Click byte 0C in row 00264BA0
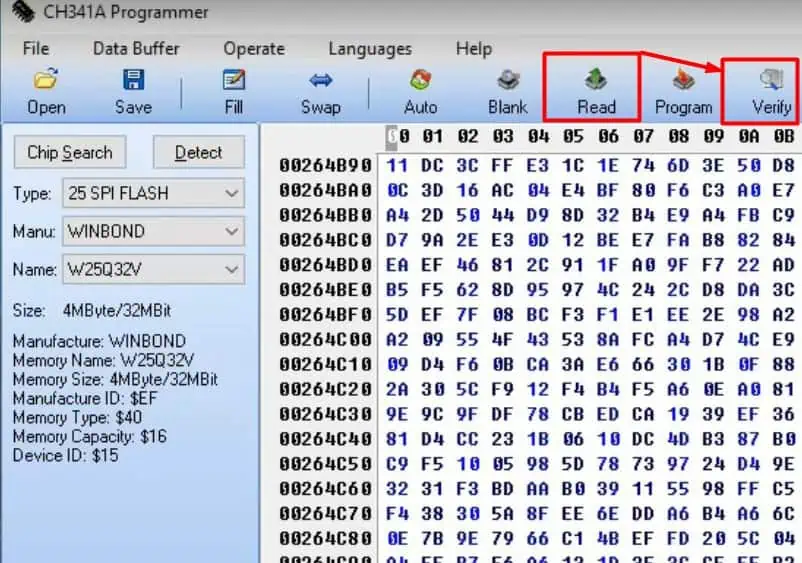The width and height of the screenshot is (802, 563). click(397, 191)
